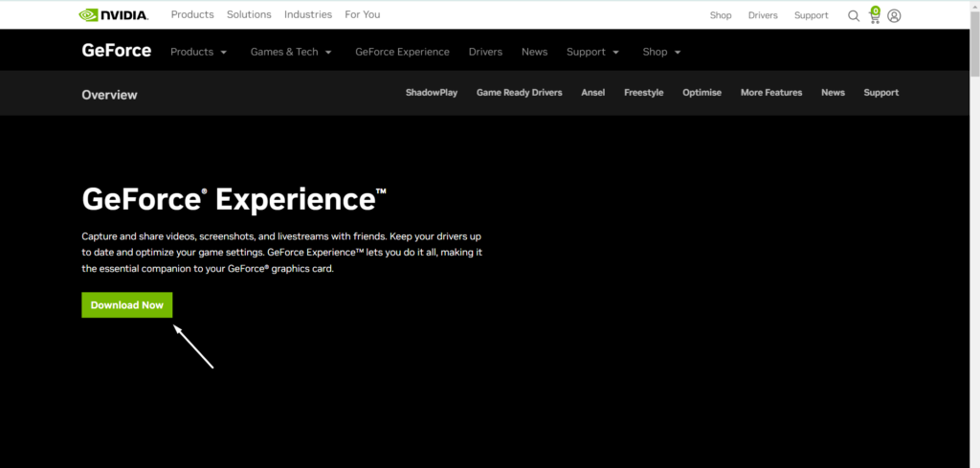Switch to the Ansel tab

[x=593, y=93]
